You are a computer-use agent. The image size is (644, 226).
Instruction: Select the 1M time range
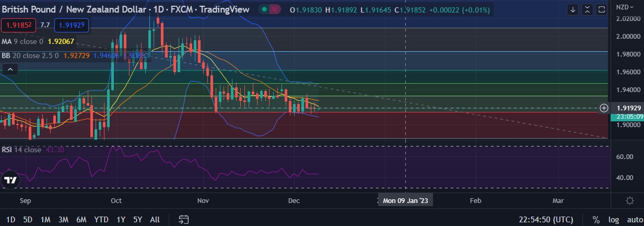click(x=45, y=219)
